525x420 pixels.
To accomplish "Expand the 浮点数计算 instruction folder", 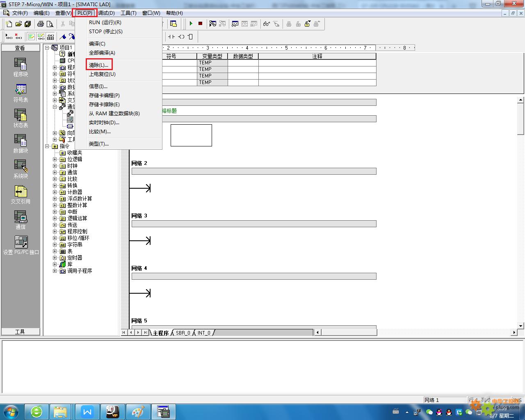I will [x=55, y=199].
